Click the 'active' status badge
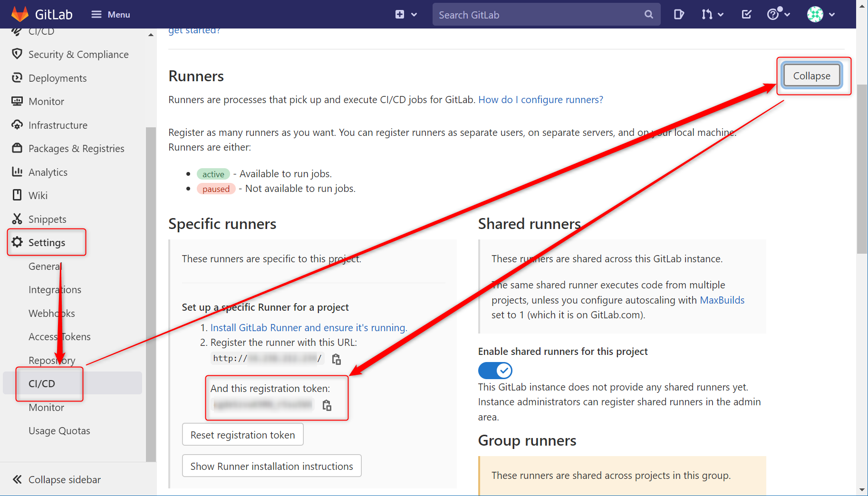 tap(213, 174)
